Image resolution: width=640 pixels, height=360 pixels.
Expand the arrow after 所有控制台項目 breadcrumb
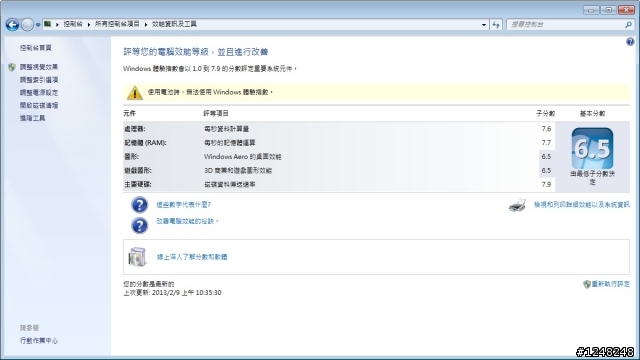pyautogui.click(x=146, y=24)
